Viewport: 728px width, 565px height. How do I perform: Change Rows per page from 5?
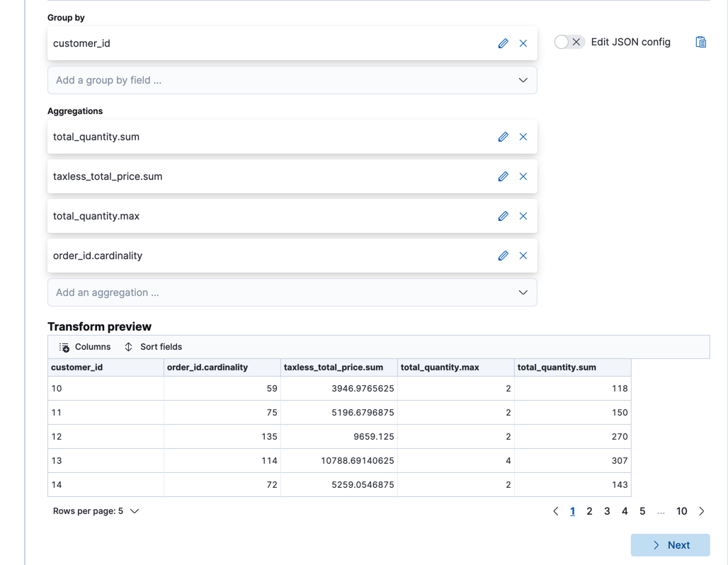[x=96, y=510]
